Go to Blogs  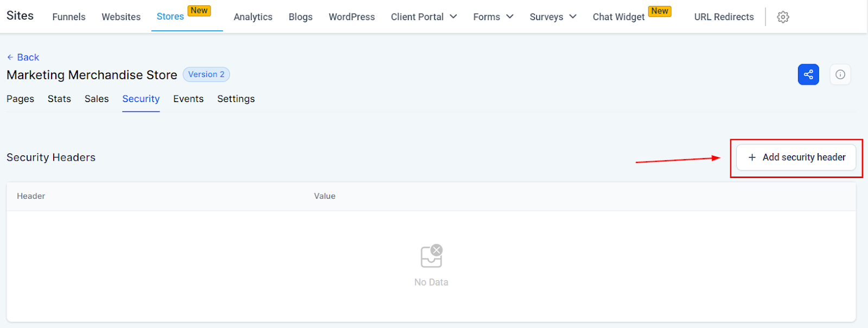click(301, 17)
